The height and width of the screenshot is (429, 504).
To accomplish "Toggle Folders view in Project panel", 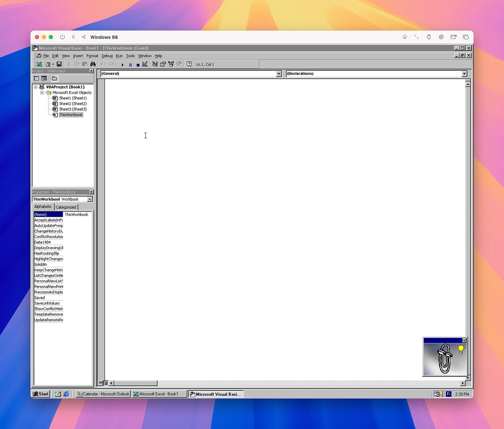I will pos(54,78).
